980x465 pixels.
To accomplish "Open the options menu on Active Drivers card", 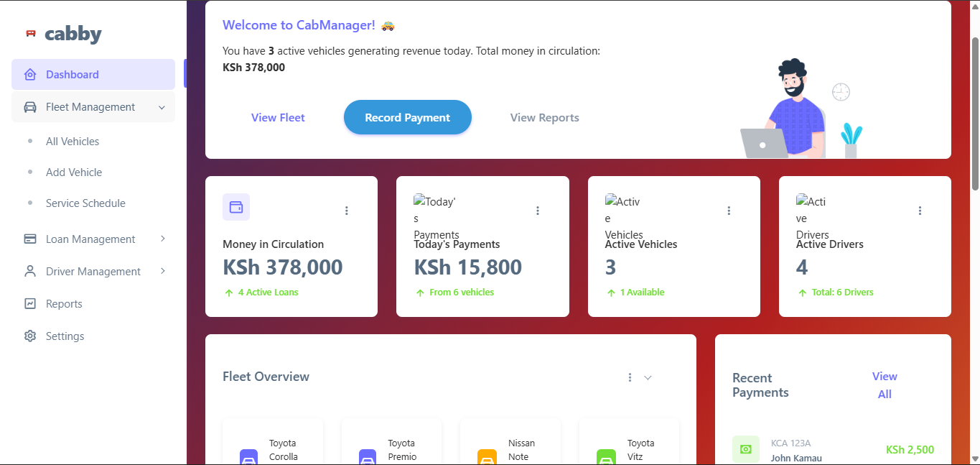I will click(x=920, y=210).
